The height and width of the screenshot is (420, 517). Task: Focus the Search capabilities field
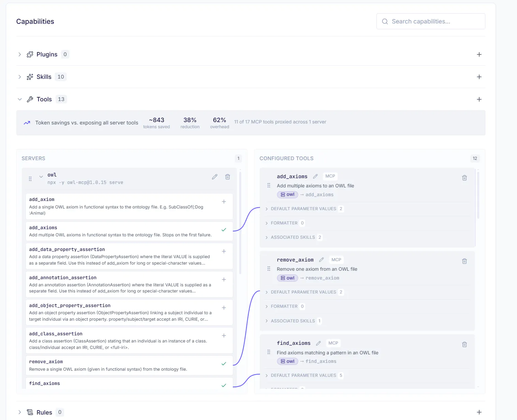point(431,21)
